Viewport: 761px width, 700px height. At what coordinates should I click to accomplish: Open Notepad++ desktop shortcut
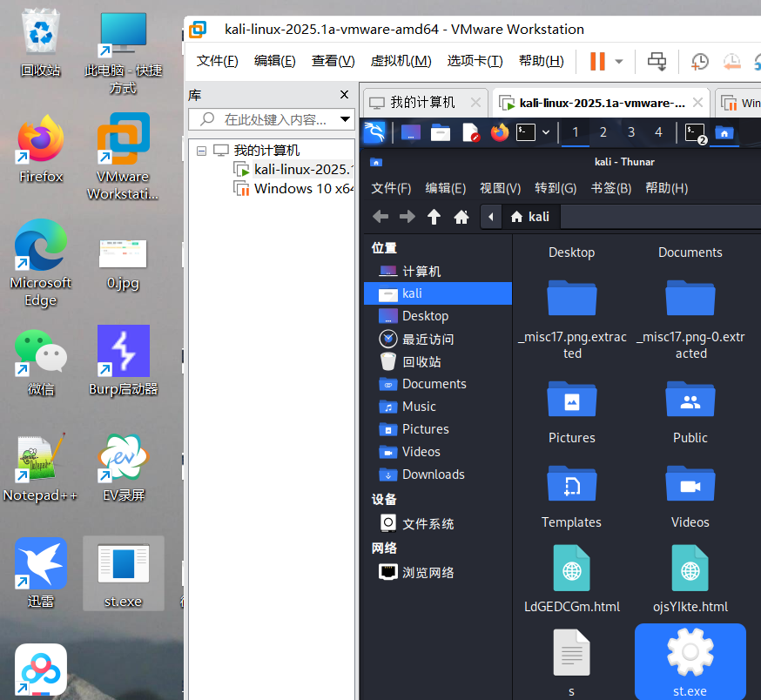[40, 467]
